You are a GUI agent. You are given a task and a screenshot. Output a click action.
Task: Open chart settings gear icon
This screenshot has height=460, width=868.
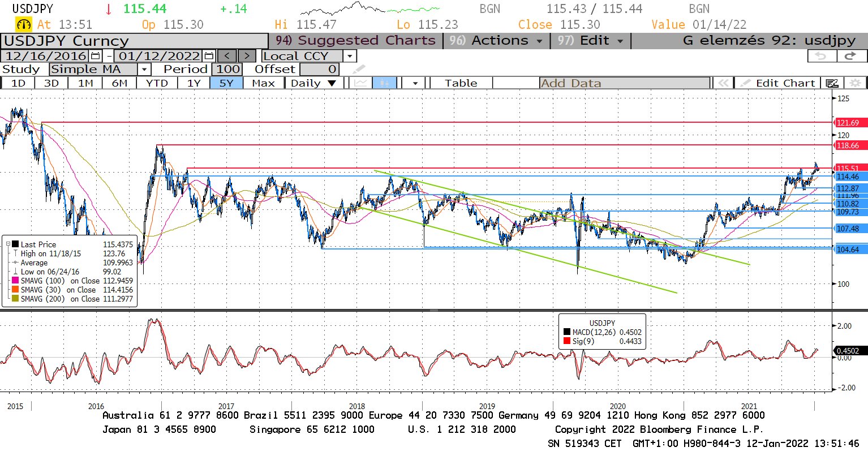point(855,83)
